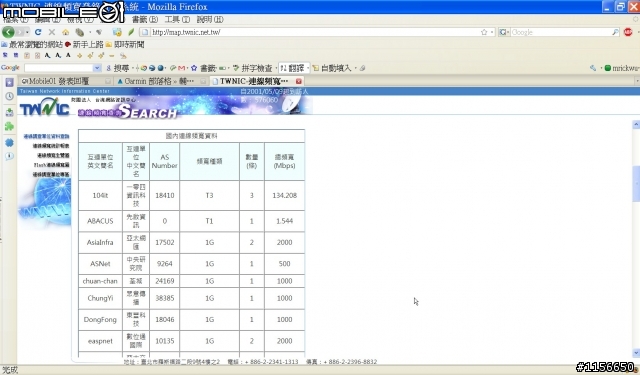Click the Flash 連線頻寬圖 sidebar link
640x375 pixels.
(x=51, y=165)
